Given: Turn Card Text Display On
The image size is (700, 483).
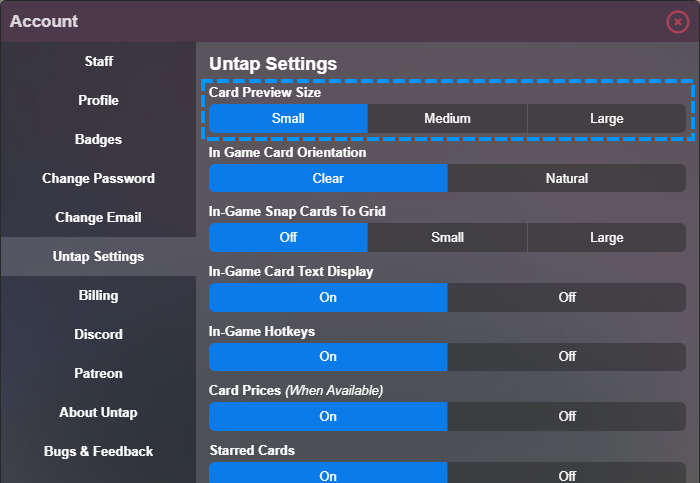Looking at the screenshot, I should (328, 297).
